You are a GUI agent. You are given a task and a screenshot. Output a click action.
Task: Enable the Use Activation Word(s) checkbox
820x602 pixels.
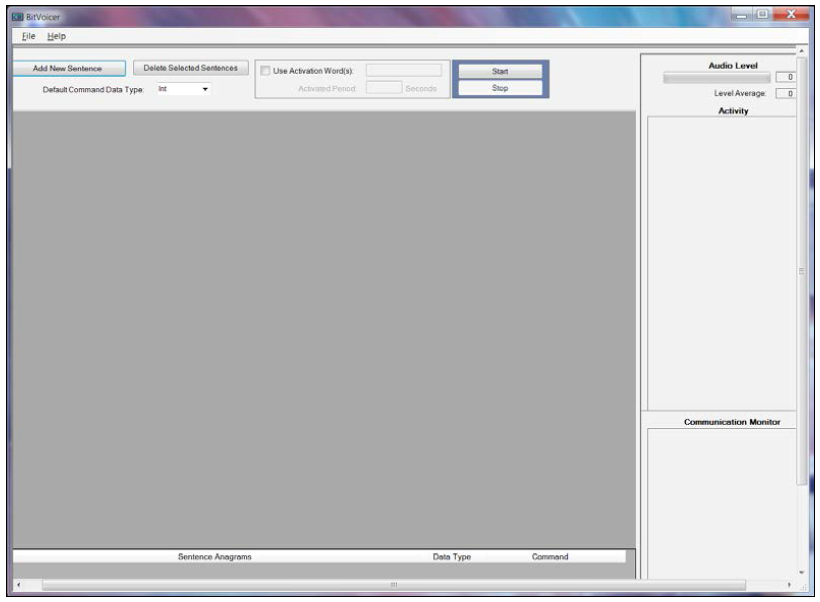tap(265, 71)
